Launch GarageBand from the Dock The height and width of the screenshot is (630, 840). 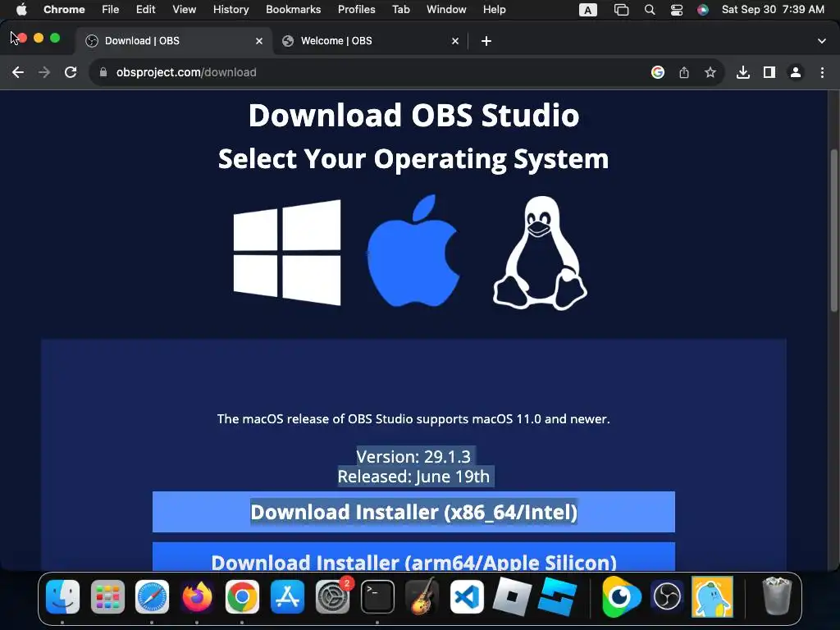pos(422,597)
